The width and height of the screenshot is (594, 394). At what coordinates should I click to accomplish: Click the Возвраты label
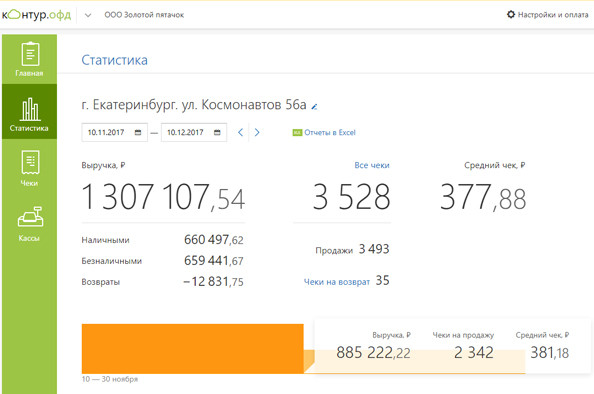[x=100, y=282]
